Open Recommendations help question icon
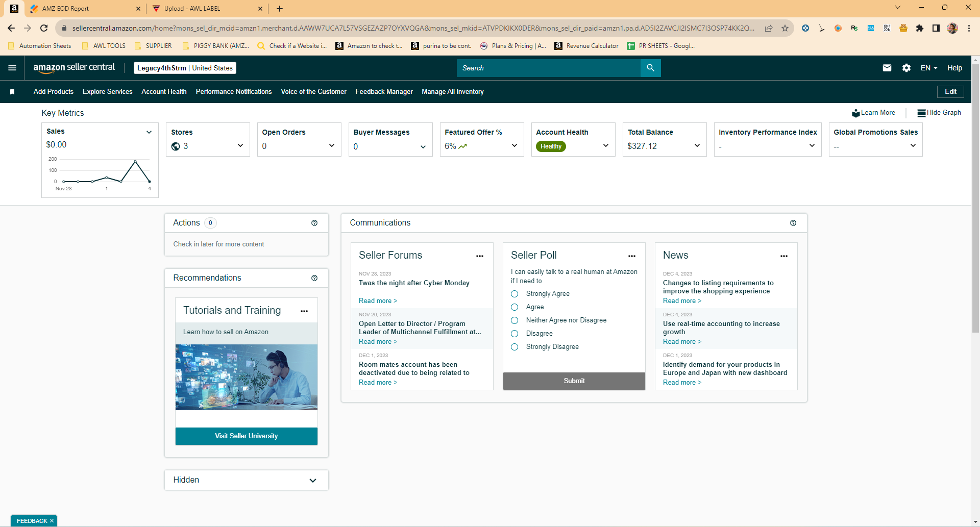Viewport: 980px width, 527px height. (x=314, y=278)
